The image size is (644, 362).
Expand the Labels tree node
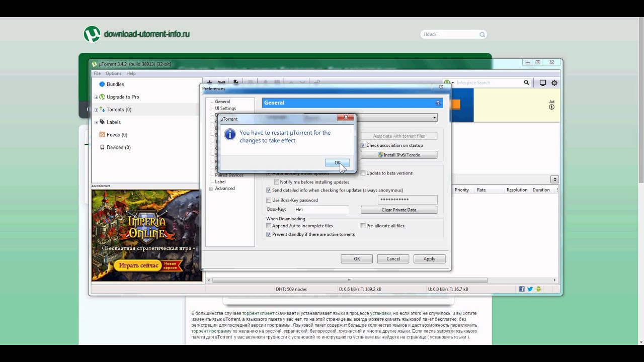click(x=96, y=122)
